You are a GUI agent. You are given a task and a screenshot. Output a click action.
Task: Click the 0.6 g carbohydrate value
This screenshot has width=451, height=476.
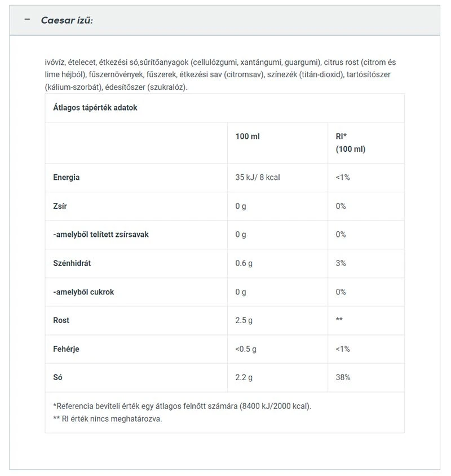[242, 263]
